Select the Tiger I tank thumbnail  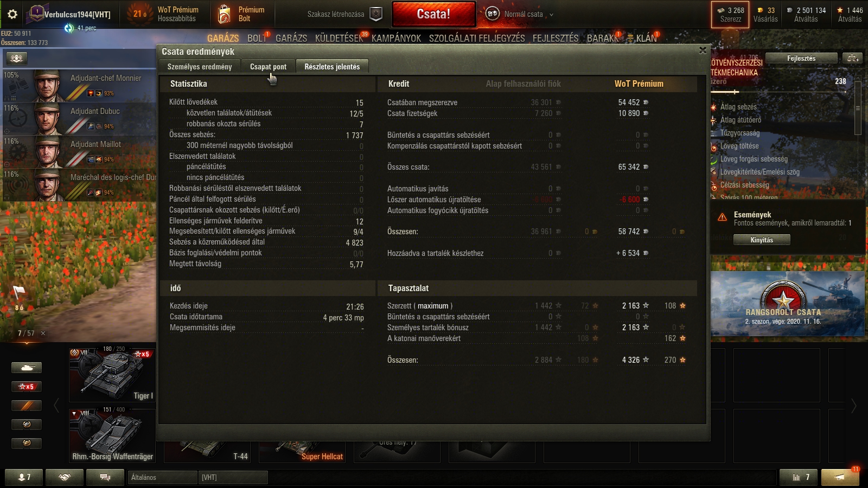coord(113,374)
